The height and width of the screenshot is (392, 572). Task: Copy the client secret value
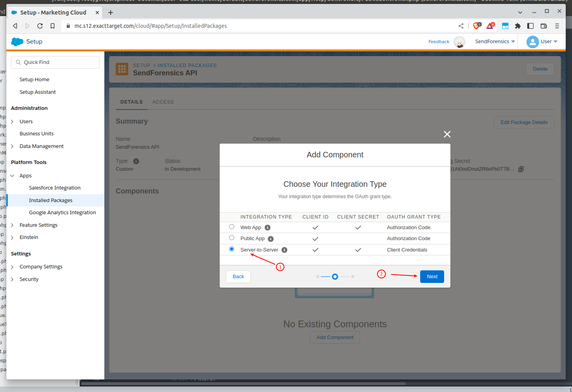pos(521,169)
